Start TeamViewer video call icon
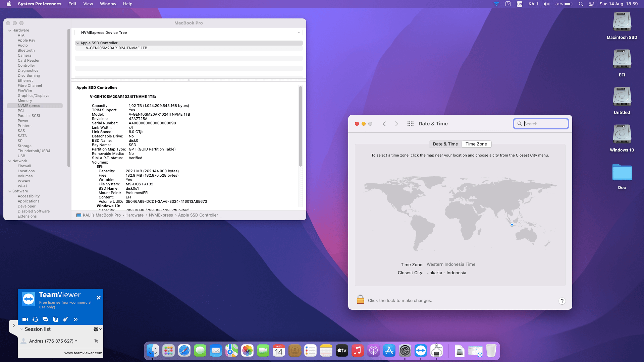 pos(25,319)
